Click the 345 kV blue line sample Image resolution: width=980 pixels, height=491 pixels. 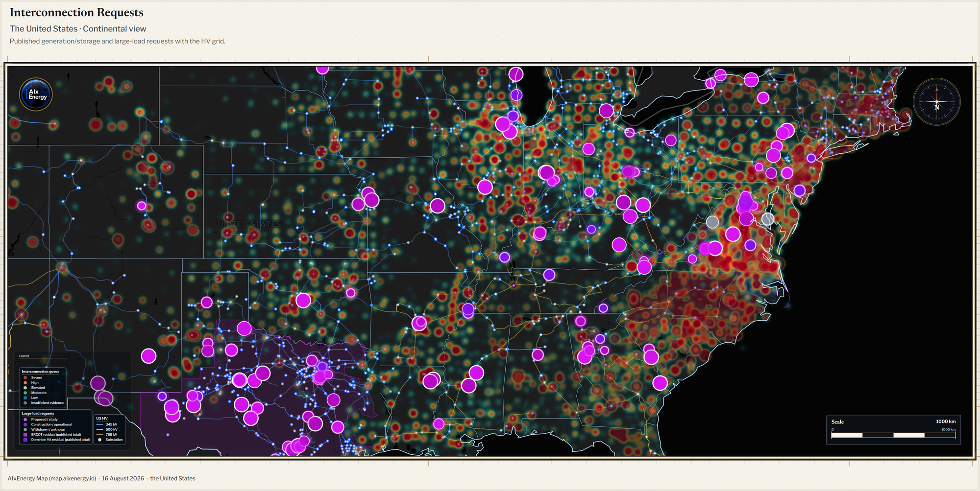pyautogui.click(x=99, y=424)
